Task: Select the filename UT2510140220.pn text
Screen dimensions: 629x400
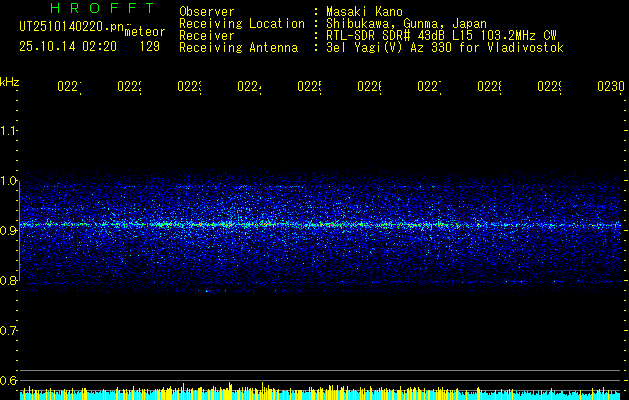Action: pyautogui.click(x=71, y=27)
